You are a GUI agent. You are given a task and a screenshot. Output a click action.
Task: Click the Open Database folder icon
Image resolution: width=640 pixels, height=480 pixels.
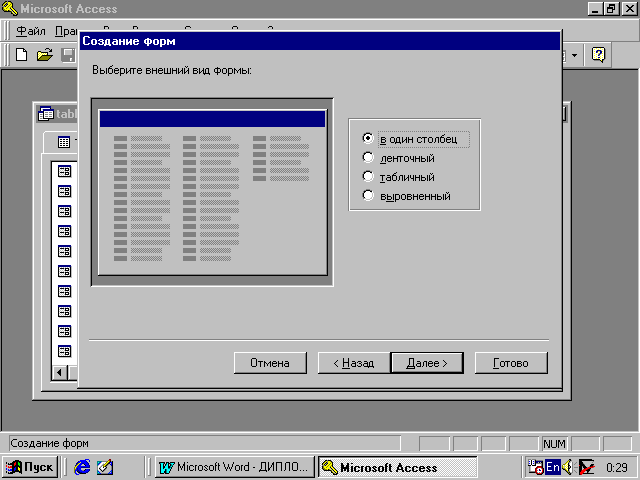coord(44,55)
